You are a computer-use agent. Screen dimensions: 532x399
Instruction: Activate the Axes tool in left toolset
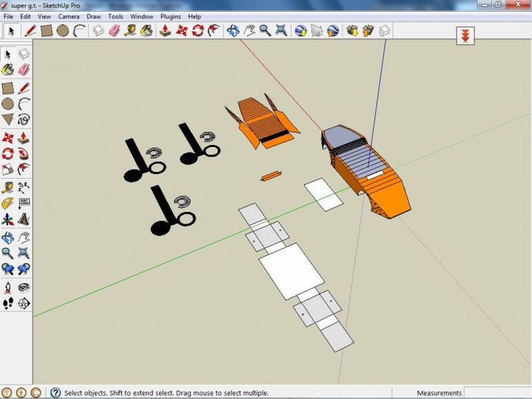click(8, 219)
